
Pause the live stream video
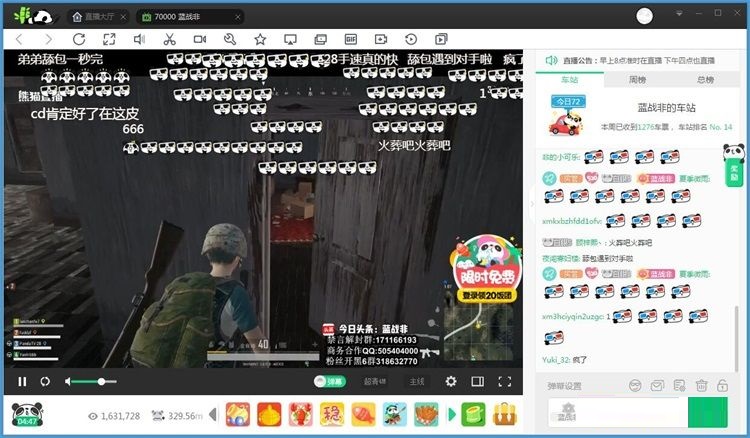pyautogui.click(x=22, y=381)
